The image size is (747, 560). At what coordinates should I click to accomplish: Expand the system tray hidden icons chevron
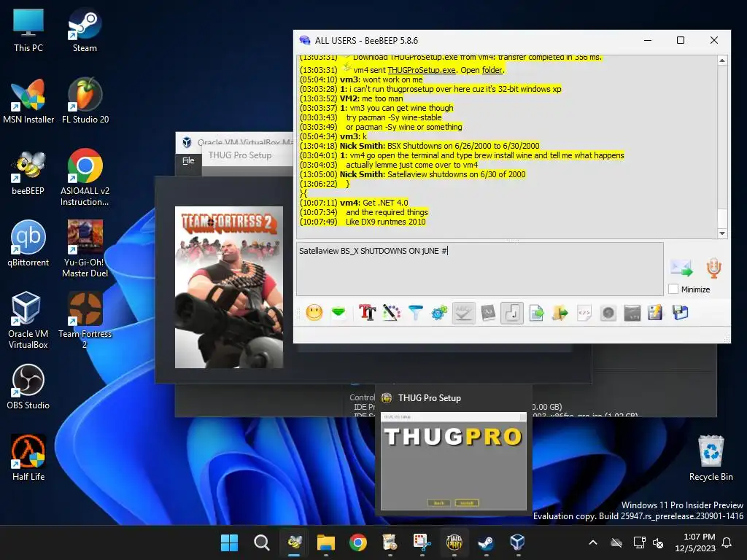point(593,542)
